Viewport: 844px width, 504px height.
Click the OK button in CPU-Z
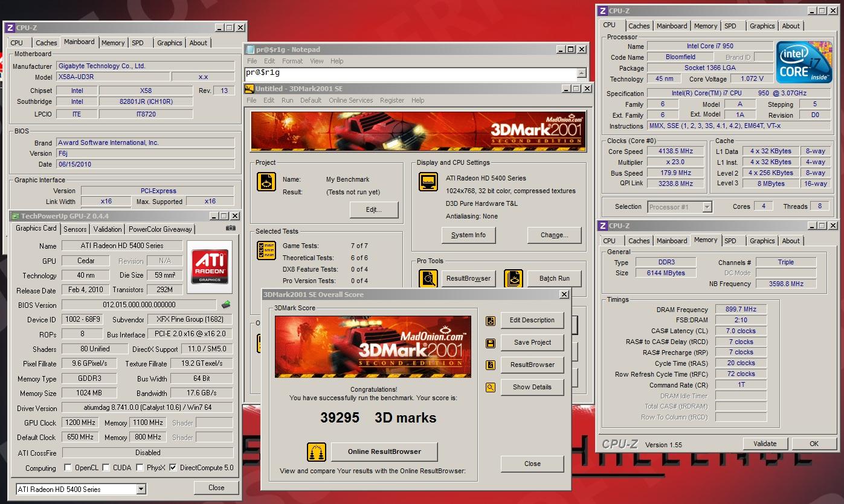click(x=814, y=444)
